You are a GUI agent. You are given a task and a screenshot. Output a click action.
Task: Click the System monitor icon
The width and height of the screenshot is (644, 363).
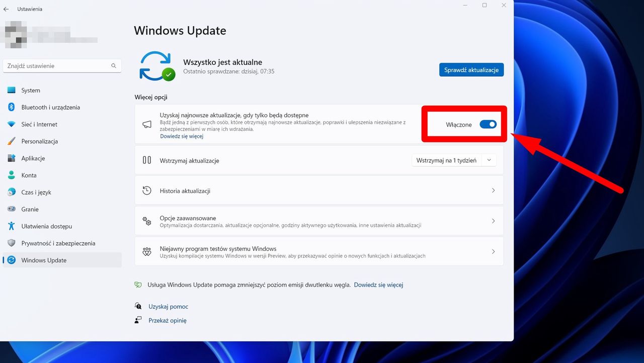click(x=12, y=90)
